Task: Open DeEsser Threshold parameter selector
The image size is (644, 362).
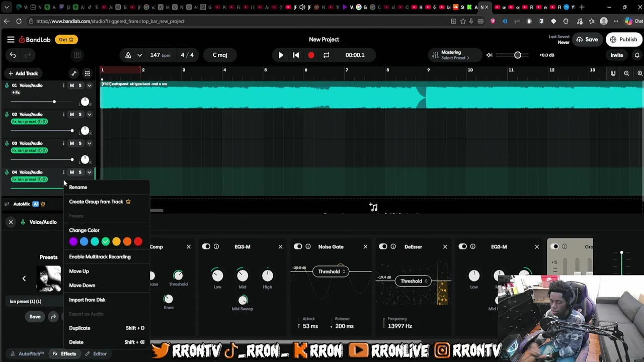Action: pos(414,281)
